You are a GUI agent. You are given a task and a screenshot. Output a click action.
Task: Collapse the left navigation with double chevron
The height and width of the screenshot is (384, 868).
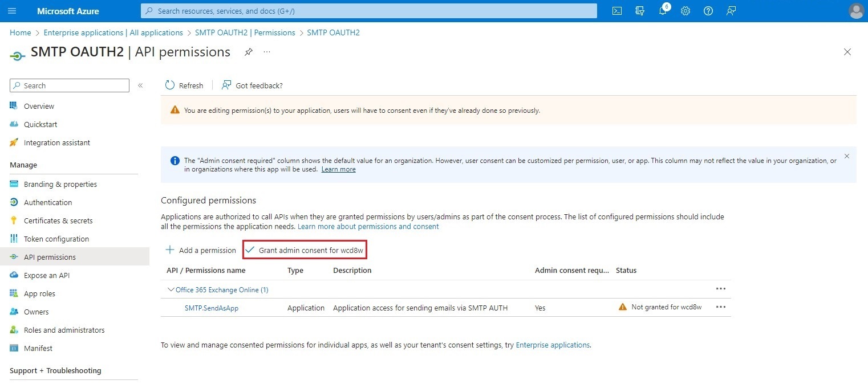click(x=140, y=85)
